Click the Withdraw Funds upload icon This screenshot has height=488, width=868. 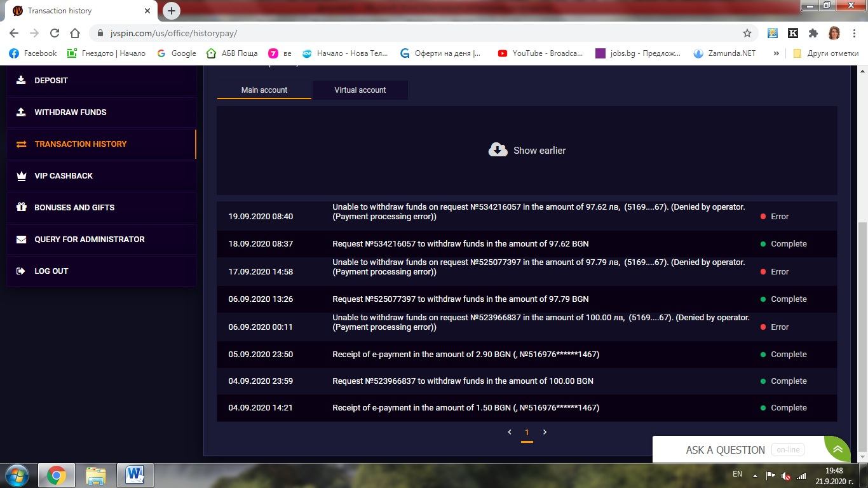click(x=21, y=112)
